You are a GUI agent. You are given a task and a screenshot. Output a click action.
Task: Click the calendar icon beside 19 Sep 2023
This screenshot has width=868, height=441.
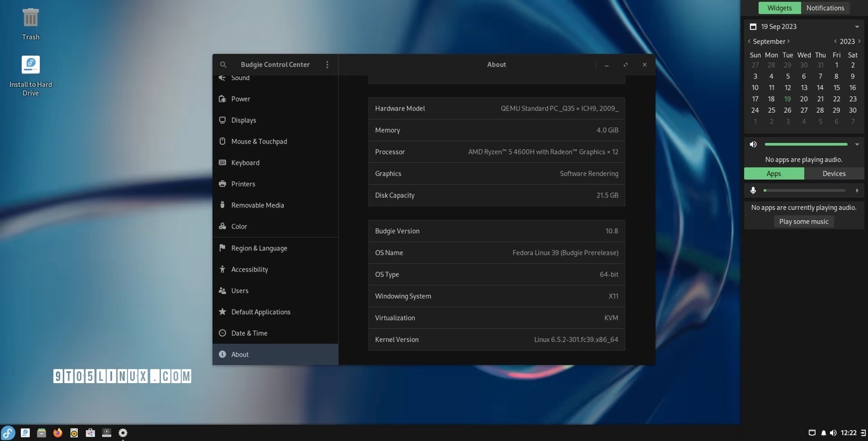tap(753, 27)
